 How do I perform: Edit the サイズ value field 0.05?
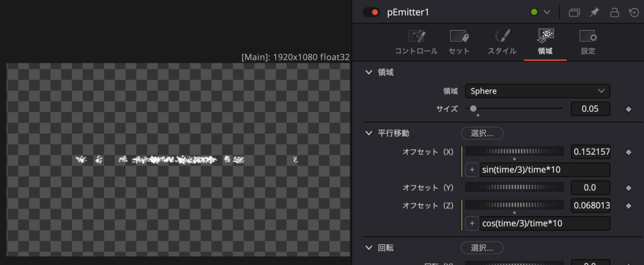click(x=590, y=109)
